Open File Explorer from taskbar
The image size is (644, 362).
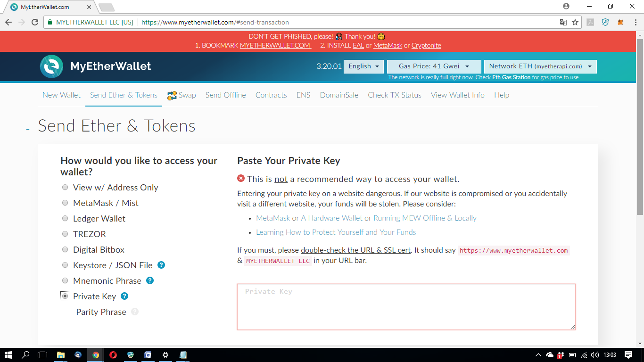(x=61, y=355)
